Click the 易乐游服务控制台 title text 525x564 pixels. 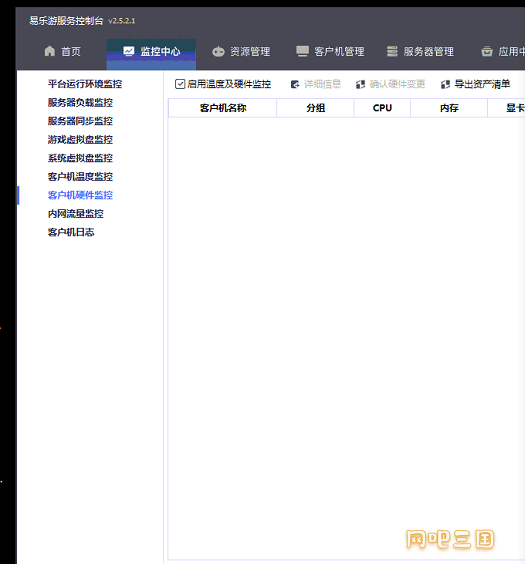[x=66, y=21]
